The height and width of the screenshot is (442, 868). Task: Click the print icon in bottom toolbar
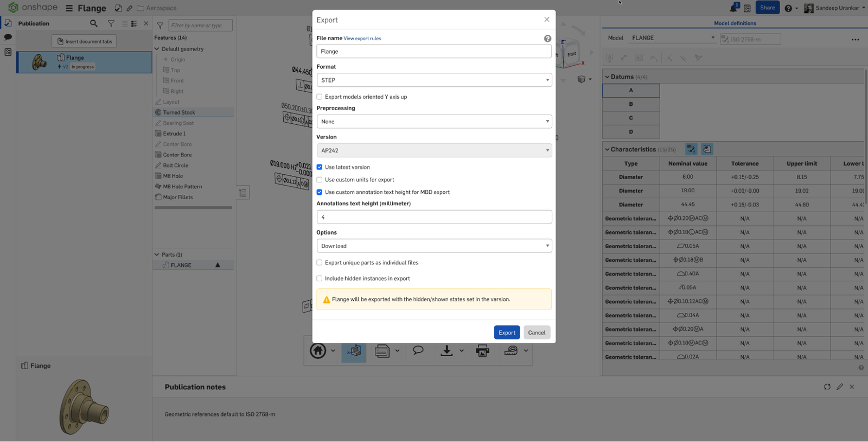coord(482,351)
